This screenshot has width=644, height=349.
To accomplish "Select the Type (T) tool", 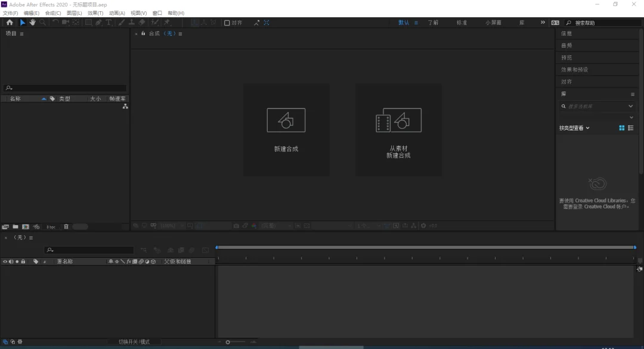I will pyautogui.click(x=109, y=23).
